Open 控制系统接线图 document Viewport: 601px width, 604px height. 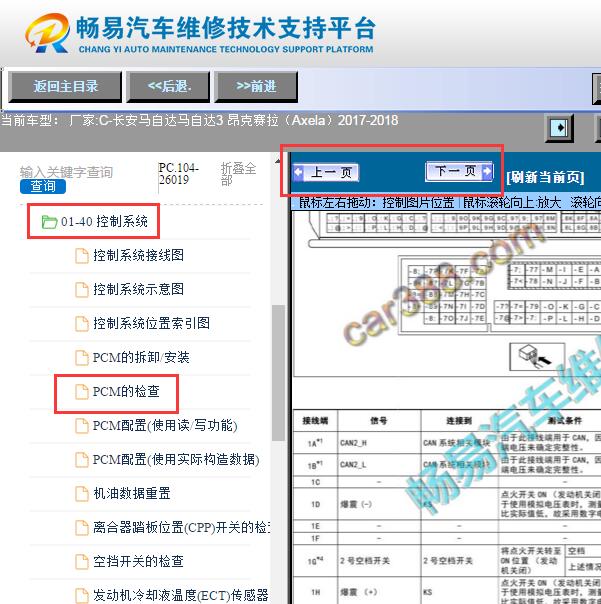138,255
